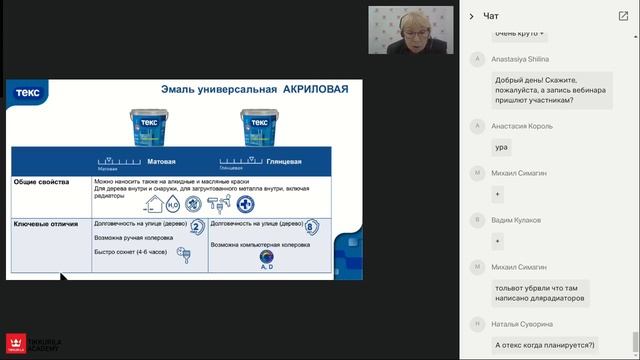The height and width of the screenshot is (360, 640).
Task: Click the 'Общие свойства' row header
Action: click(x=41, y=182)
